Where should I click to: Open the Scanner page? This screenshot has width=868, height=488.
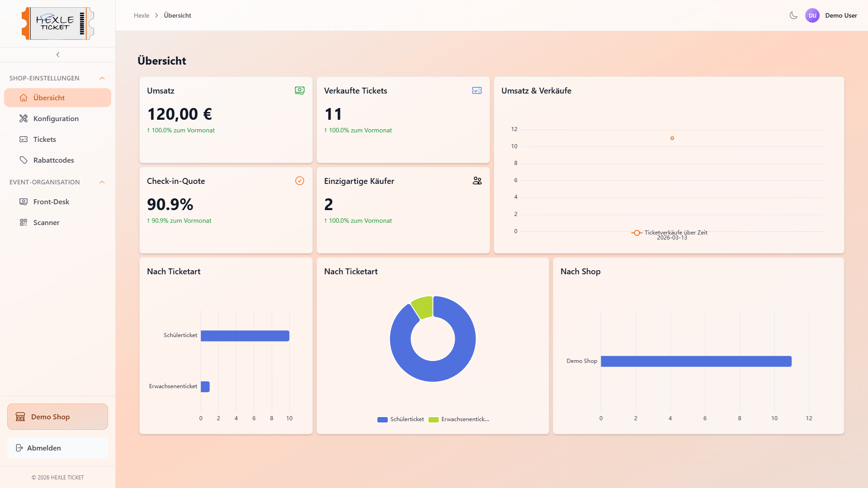pos(46,222)
